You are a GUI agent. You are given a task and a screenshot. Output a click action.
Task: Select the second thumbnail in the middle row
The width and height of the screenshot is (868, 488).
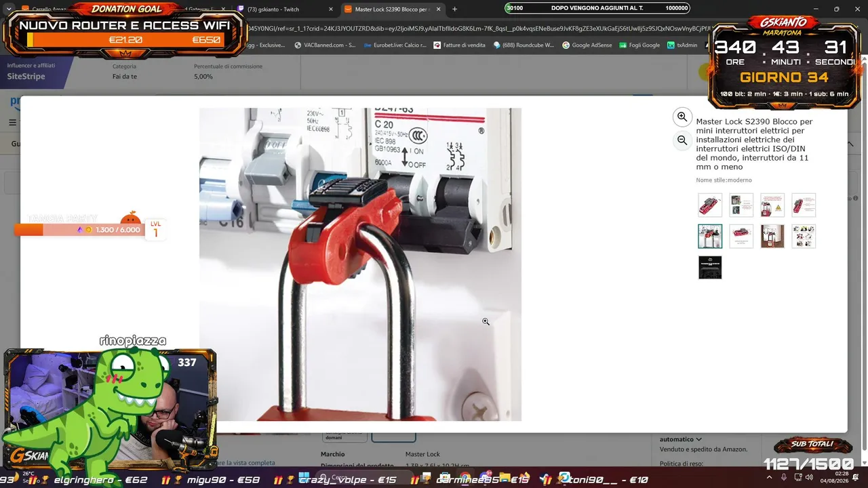coord(741,237)
